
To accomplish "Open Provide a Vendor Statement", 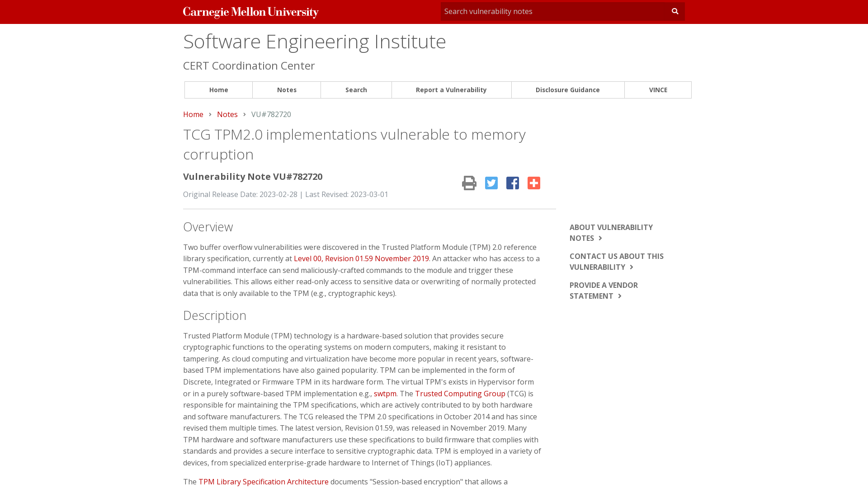I will tap(604, 291).
